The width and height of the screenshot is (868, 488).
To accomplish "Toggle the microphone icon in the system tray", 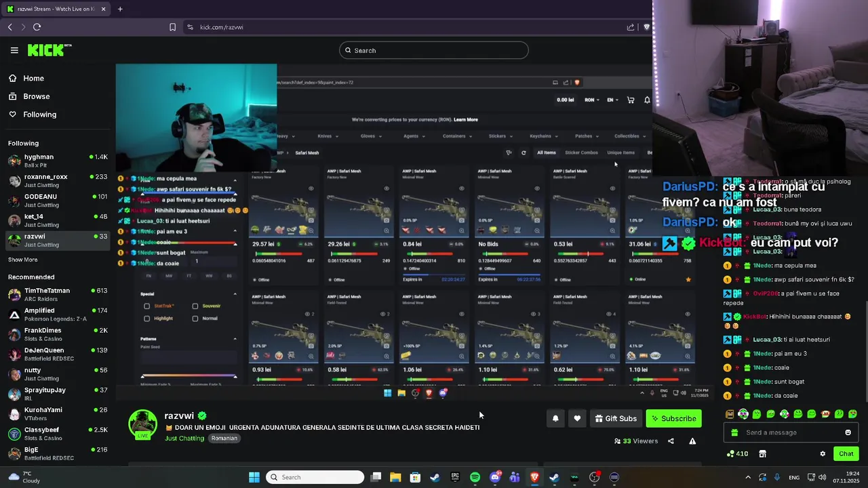I will [x=777, y=477].
